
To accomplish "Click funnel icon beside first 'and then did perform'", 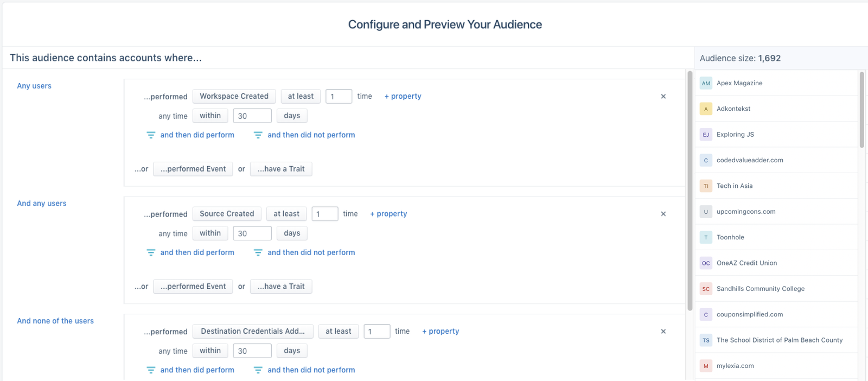I will [x=151, y=135].
